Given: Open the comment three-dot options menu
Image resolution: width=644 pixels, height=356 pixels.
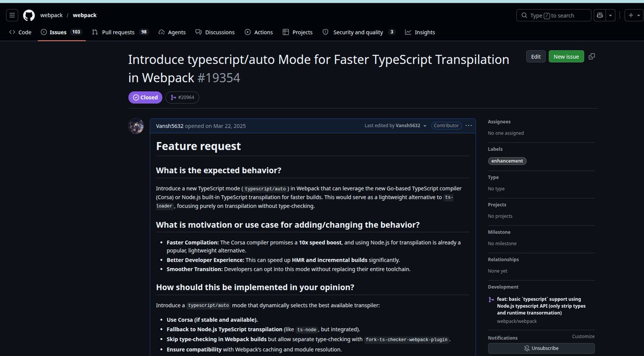Looking at the screenshot, I should click(x=469, y=125).
